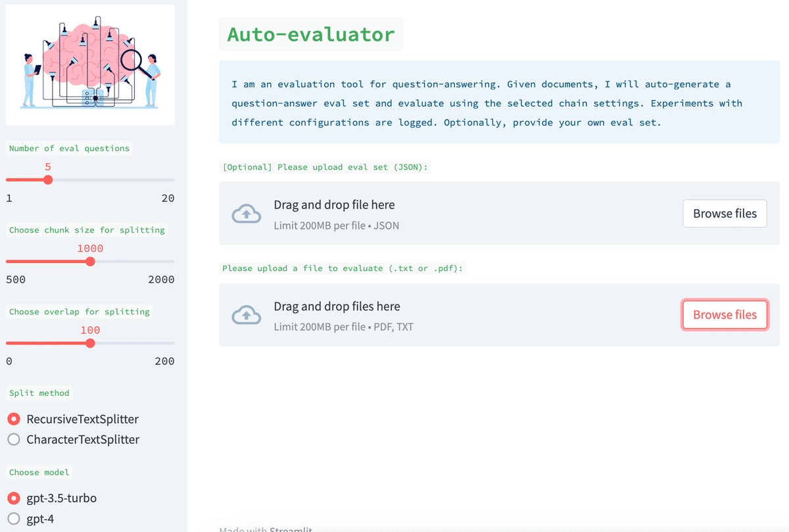
Task: Click the Streamlit logo at the page bottom
Action: (289, 529)
